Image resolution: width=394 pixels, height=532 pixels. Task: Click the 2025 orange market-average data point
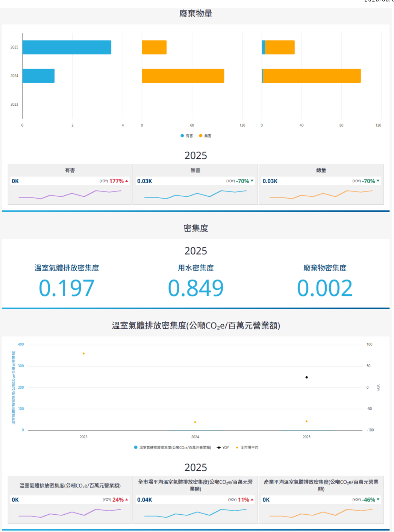pyautogui.click(x=307, y=421)
